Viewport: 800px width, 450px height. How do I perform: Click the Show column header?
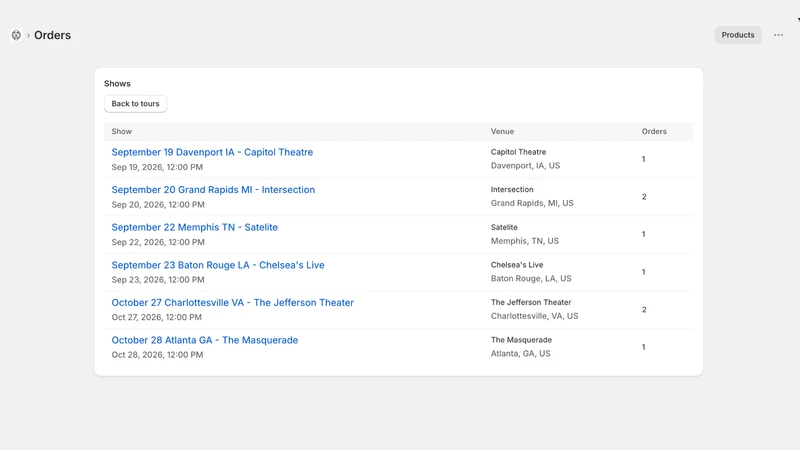[x=121, y=131]
